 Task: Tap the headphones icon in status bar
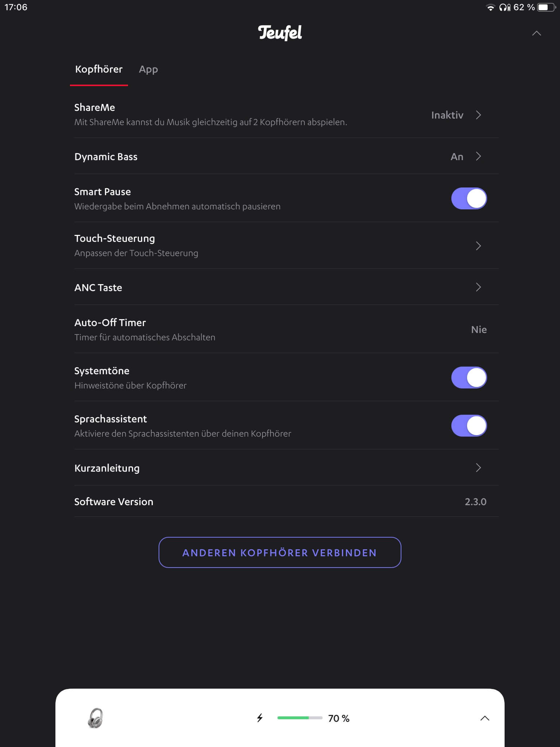505,8
